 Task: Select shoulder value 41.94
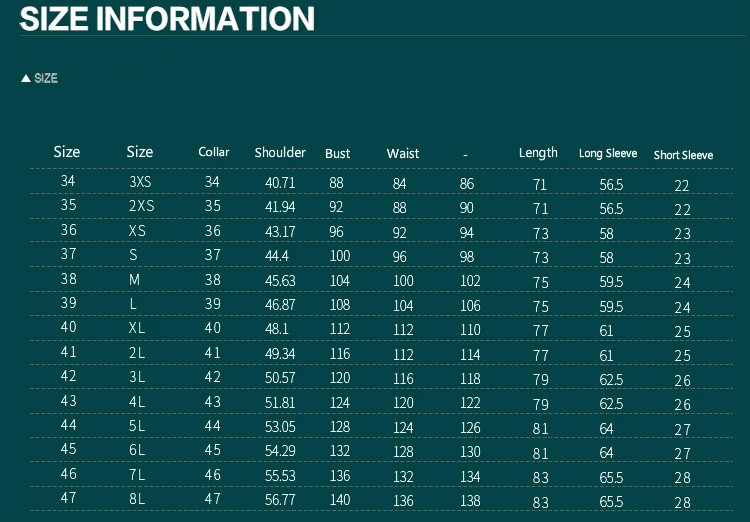280,207
